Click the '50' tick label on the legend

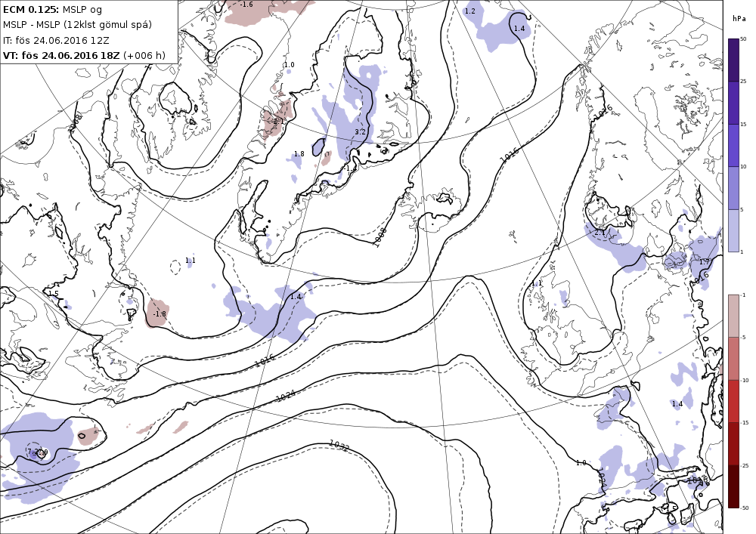pyautogui.click(x=743, y=39)
